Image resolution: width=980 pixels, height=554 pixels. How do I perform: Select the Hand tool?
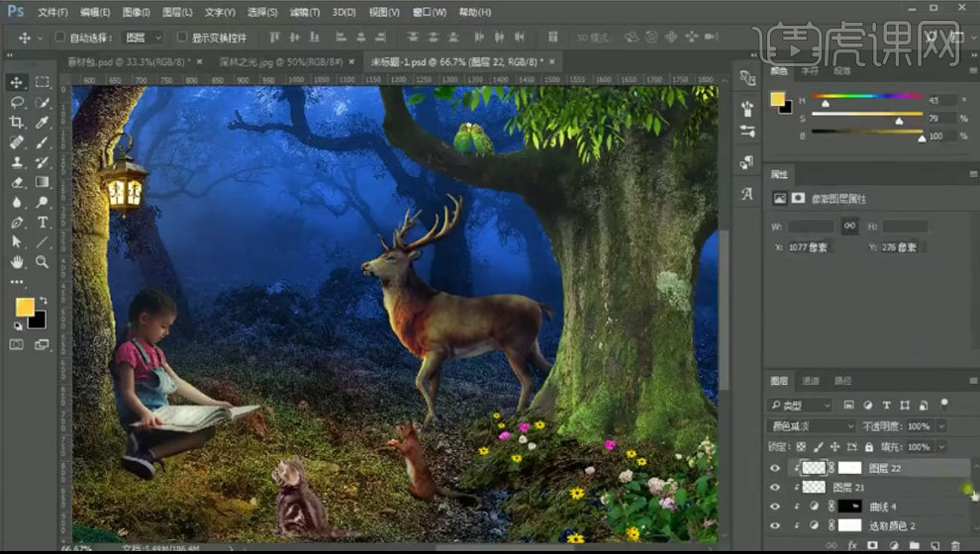coord(17,262)
